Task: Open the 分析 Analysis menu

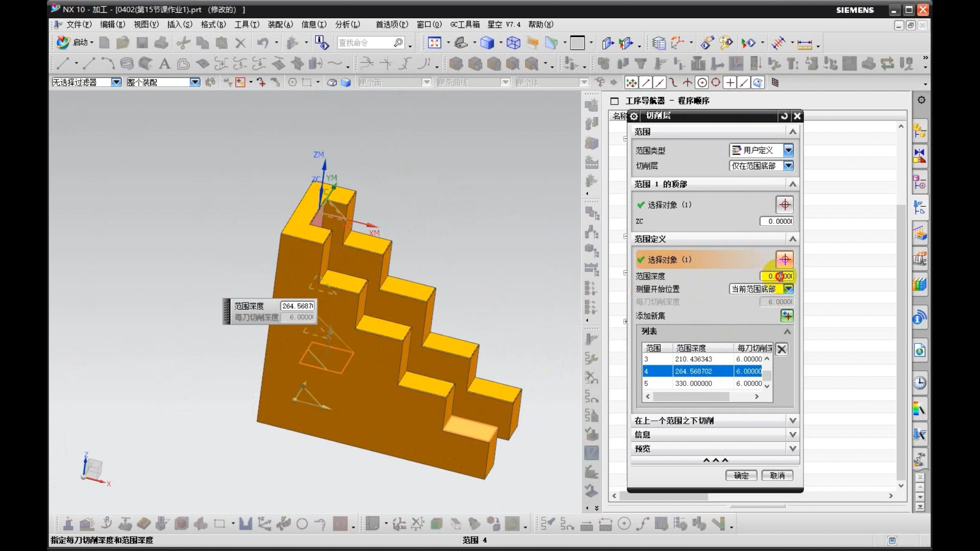Action: click(x=347, y=24)
